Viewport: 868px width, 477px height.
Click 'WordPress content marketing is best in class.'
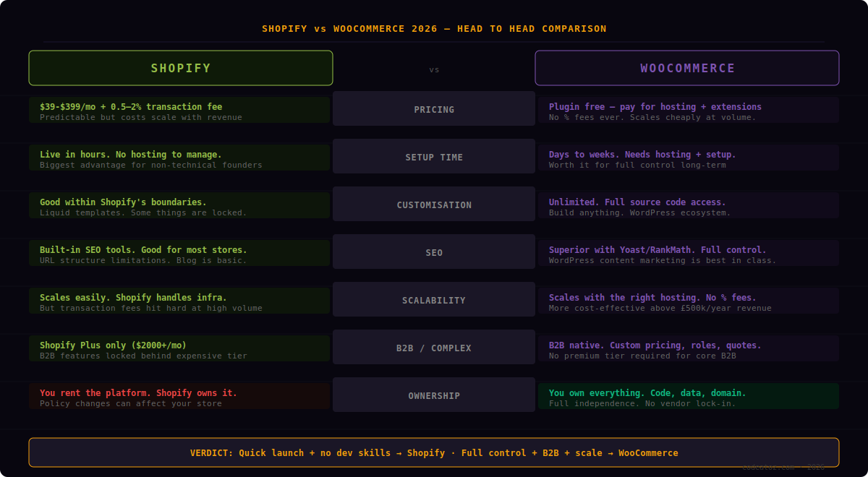(663, 260)
